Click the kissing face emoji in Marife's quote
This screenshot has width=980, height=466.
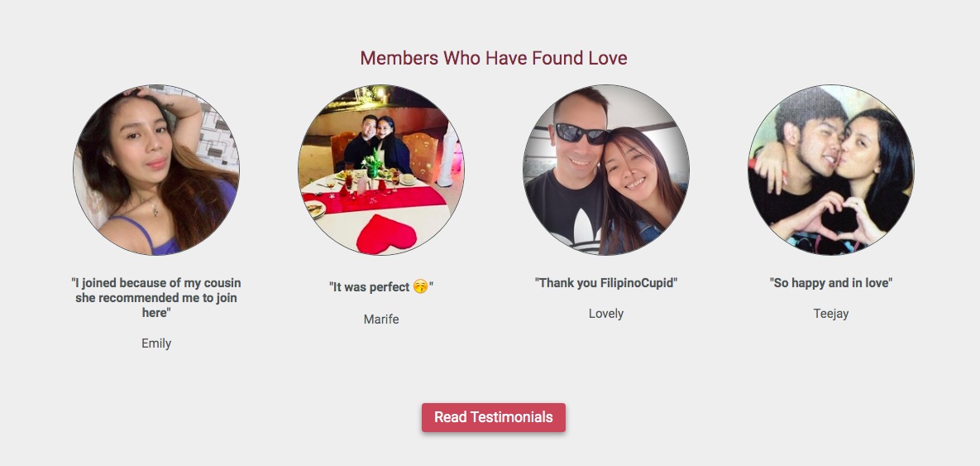421,286
